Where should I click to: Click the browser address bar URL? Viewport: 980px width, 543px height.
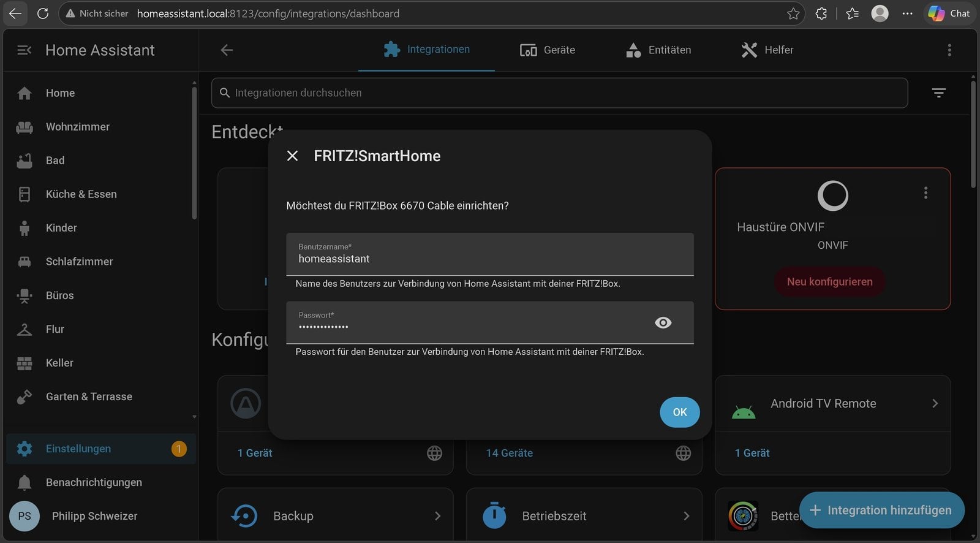click(268, 13)
